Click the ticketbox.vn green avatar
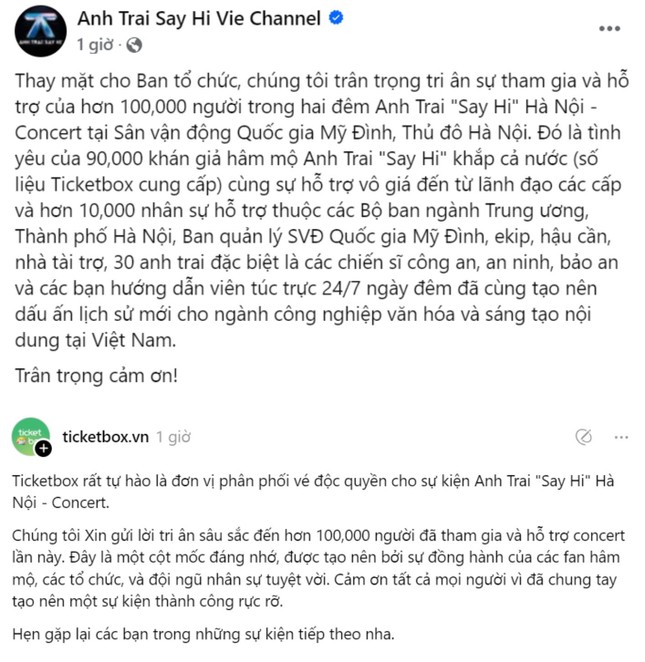This screenshot has width=645, height=662. click(x=31, y=437)
